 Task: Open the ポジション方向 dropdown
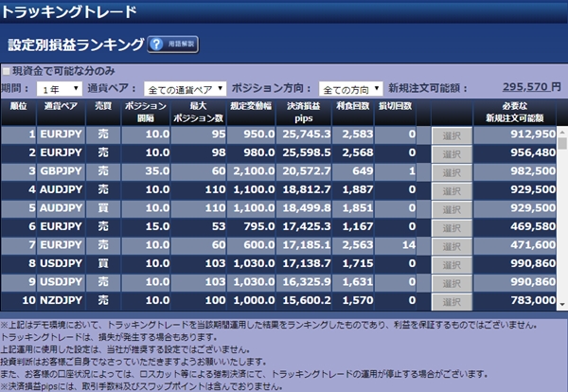point(350,89)
